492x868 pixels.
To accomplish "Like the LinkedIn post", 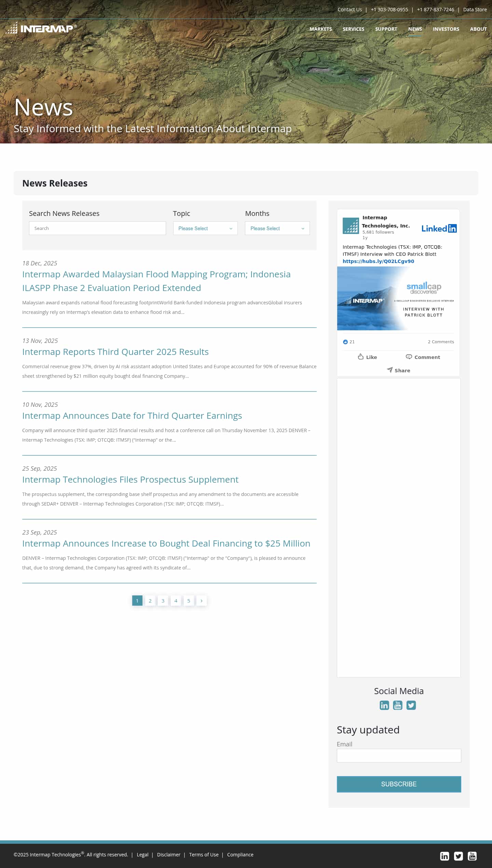I will point(367,357).
